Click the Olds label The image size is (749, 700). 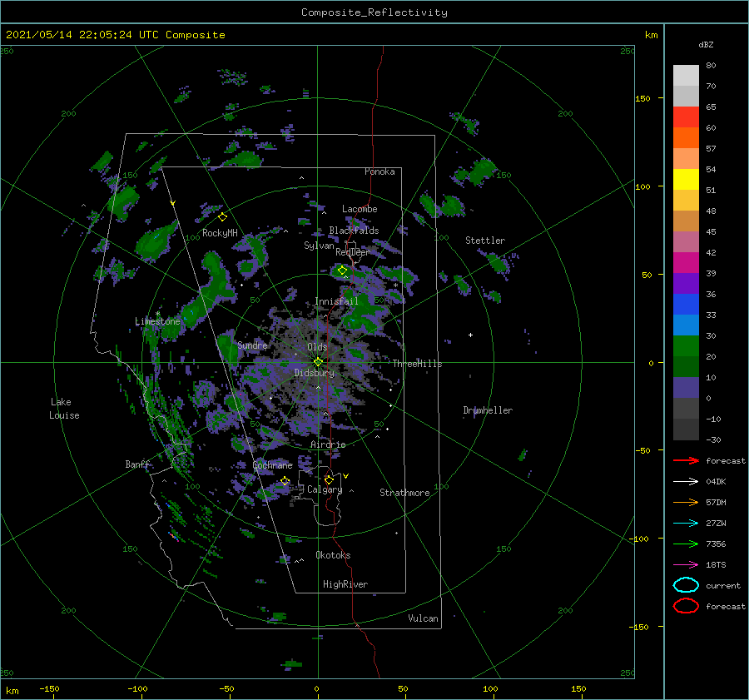(x=317, y=347)
